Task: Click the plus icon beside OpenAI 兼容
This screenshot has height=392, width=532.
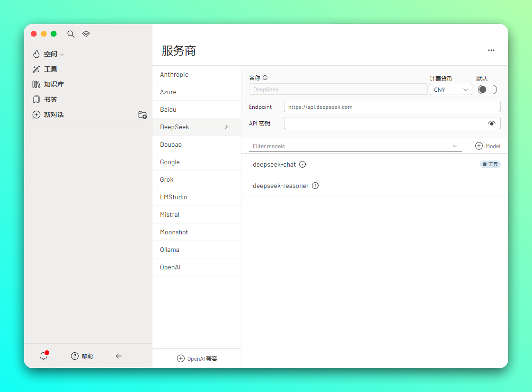Action: pyautogui.click(x=181, y=359)
